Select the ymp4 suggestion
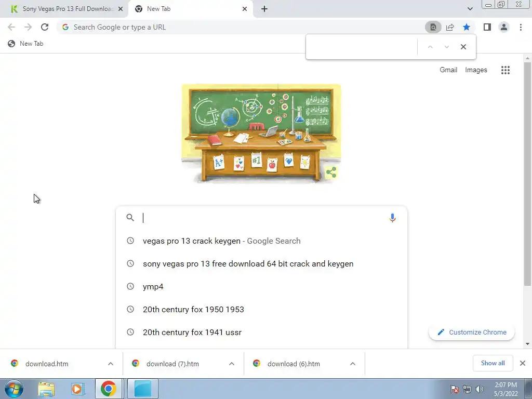The width and height of the screenshot is (532, 399). click(261, 286)
